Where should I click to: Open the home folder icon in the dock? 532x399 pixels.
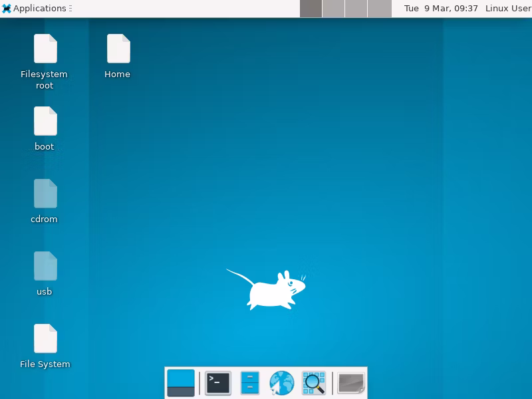click(351, 383)
